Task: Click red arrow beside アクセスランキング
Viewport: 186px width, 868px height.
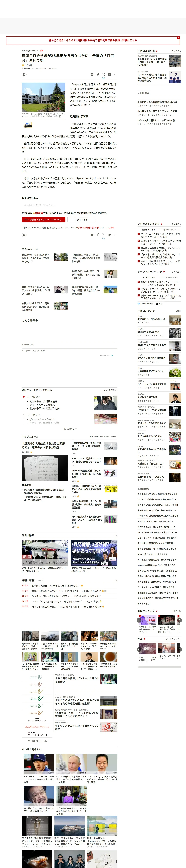Action: (161, 224)
